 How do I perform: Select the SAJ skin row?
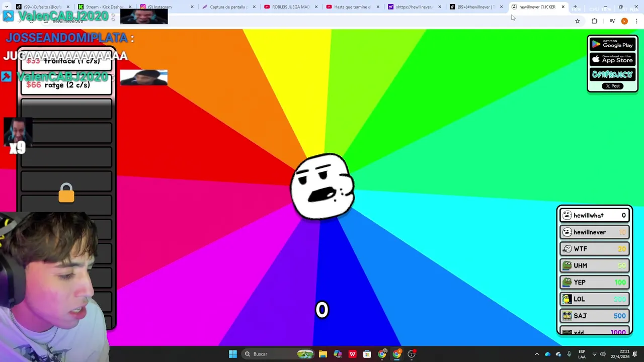595,316
